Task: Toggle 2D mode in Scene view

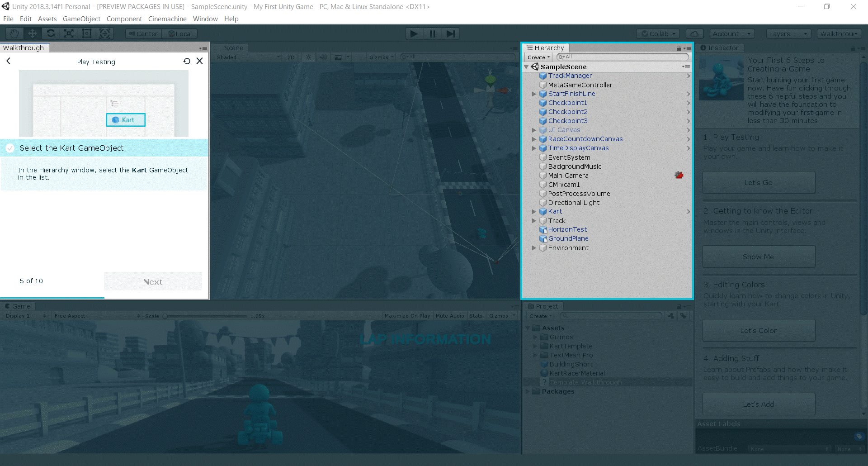Action: pyautogui.click(x=291, y=57)
